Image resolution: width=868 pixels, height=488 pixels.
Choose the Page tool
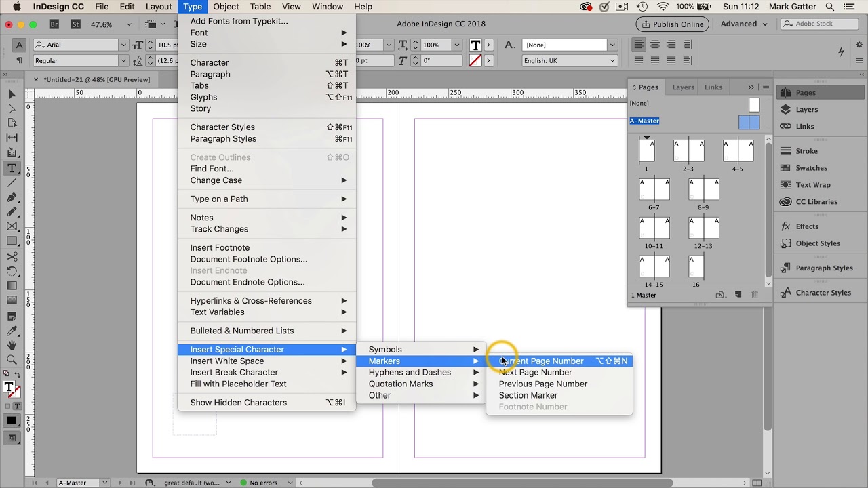12,123
